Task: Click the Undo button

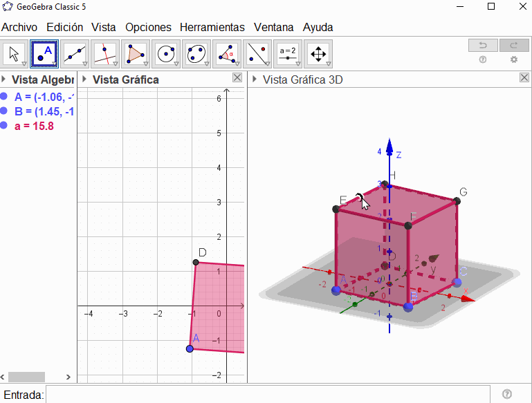Action: (x=483, y=45)
